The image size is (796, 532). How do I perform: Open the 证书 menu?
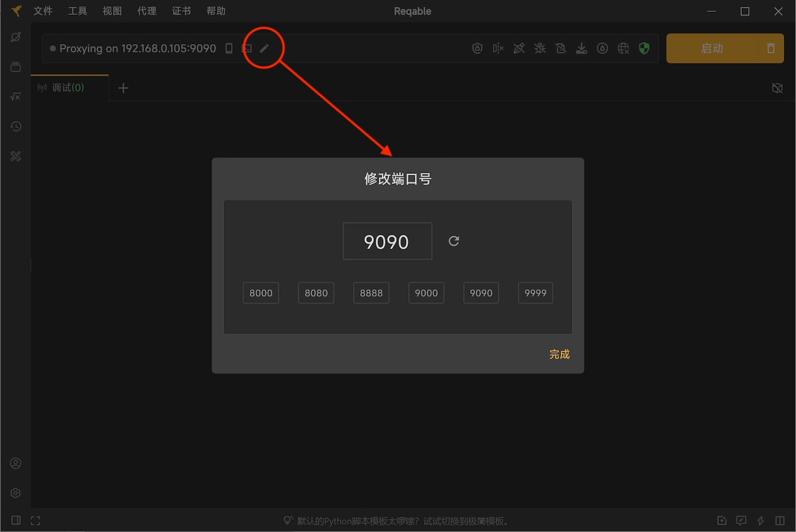(x=182, y=11)
